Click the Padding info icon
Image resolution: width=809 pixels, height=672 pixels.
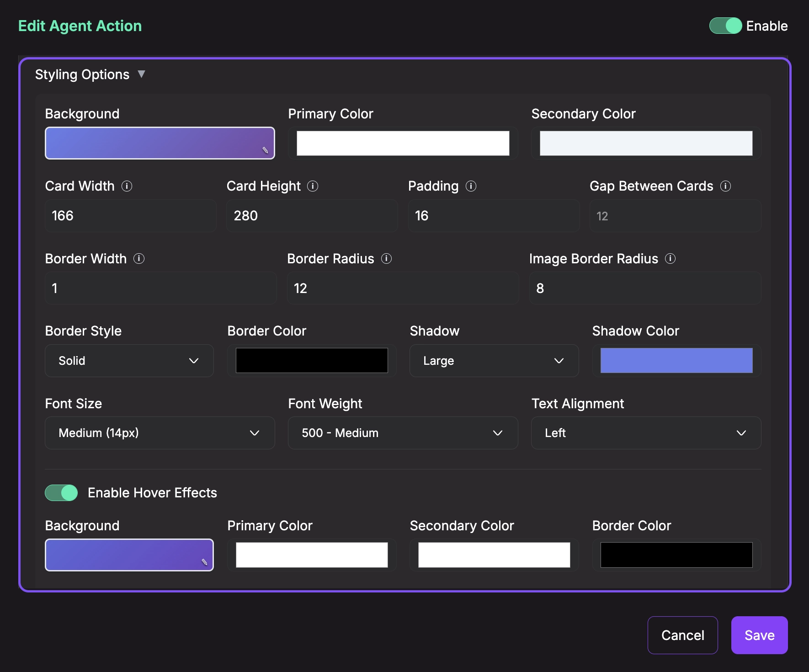click(471, 186)
